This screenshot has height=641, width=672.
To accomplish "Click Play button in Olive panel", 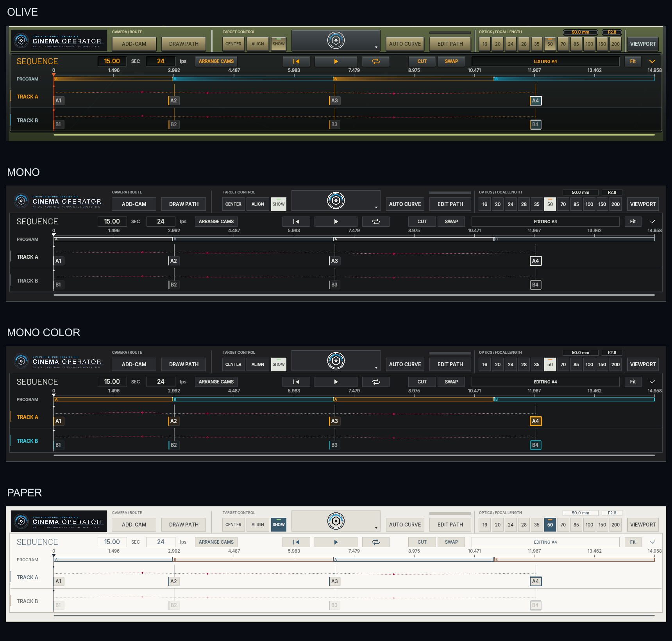I will (336, 61).
